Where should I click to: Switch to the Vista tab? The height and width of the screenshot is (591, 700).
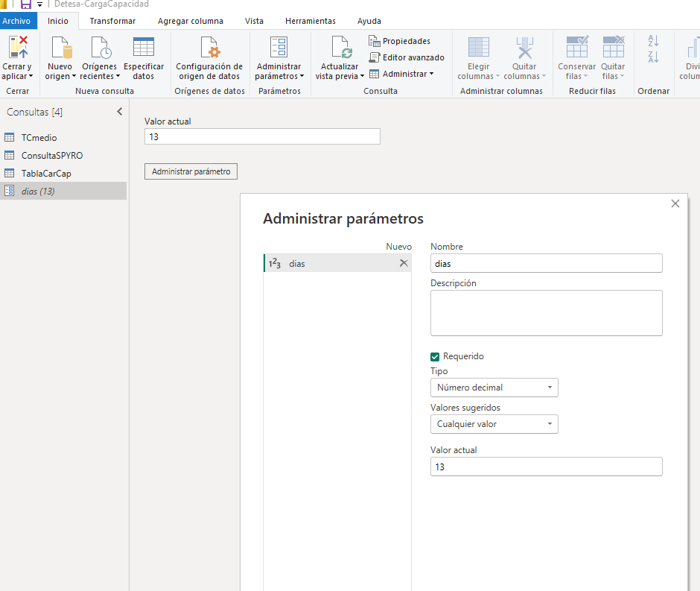coord(254,21)
